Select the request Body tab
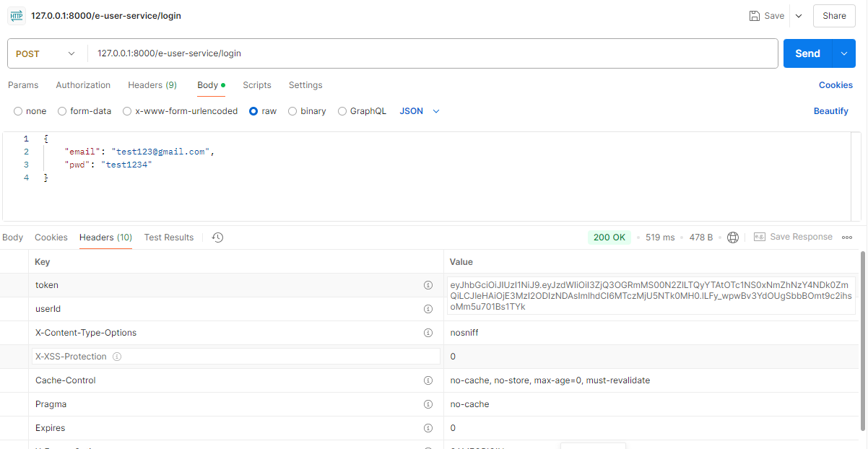 211,85
